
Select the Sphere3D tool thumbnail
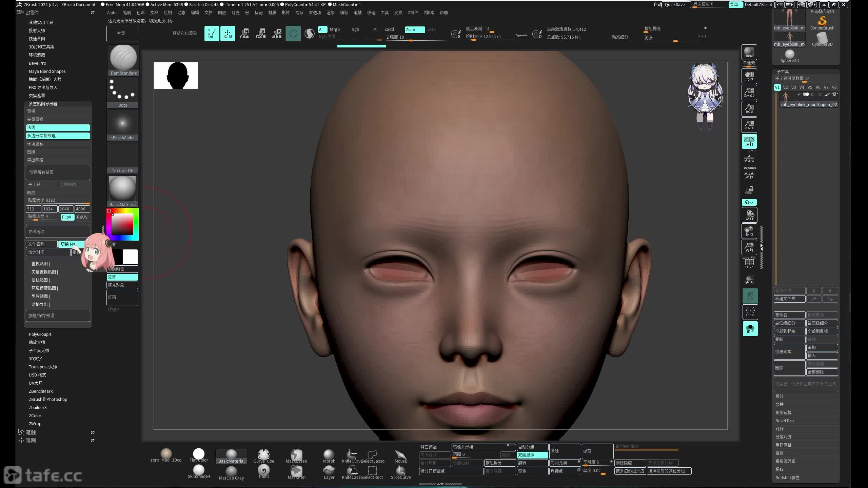790,56
